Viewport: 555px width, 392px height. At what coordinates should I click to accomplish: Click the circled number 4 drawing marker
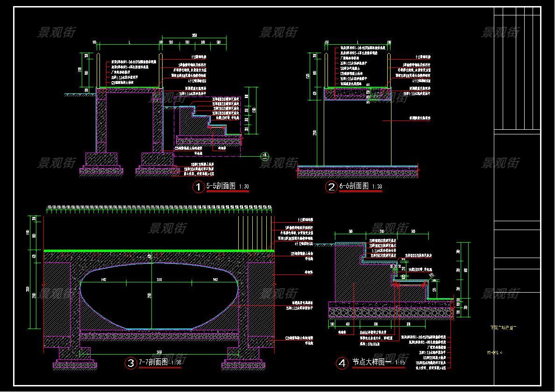pos(342,363)
